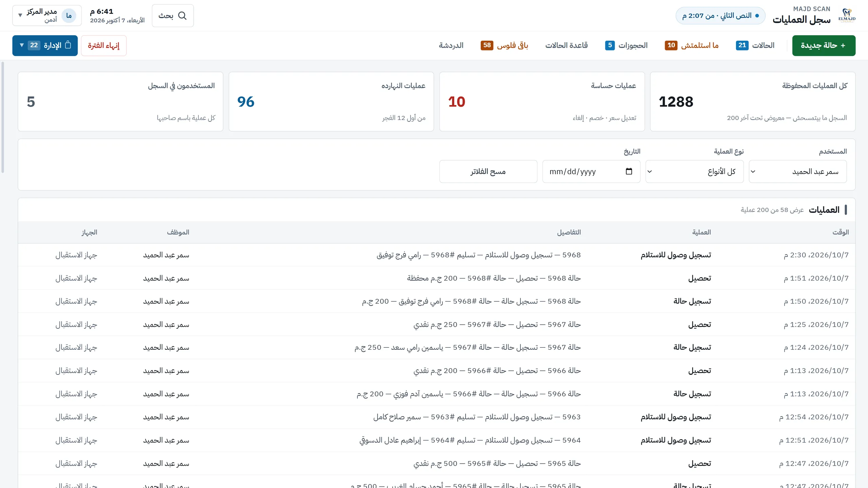Open the المستخدم dropdown showing سمر عبد الحميد
Screen dimensions: 868x488
click(x=797, y=171)
